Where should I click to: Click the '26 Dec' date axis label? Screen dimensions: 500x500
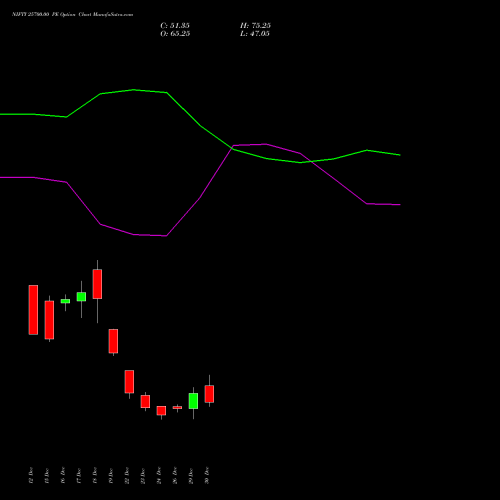(175, 475)
